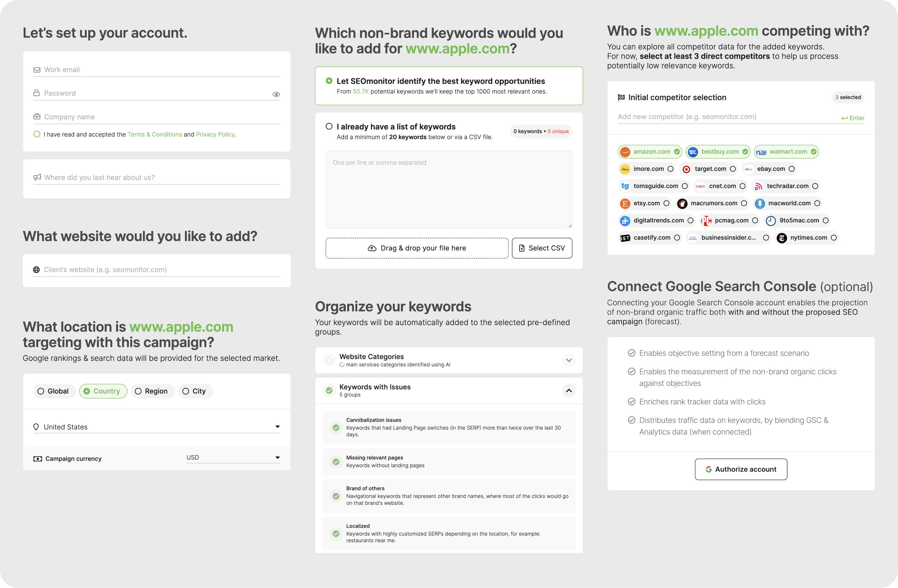The width and height of the screenshot is (898, 588).
Task: Open the Privacy Policy link
Action: pyautogui.click(x=216, y=134)
